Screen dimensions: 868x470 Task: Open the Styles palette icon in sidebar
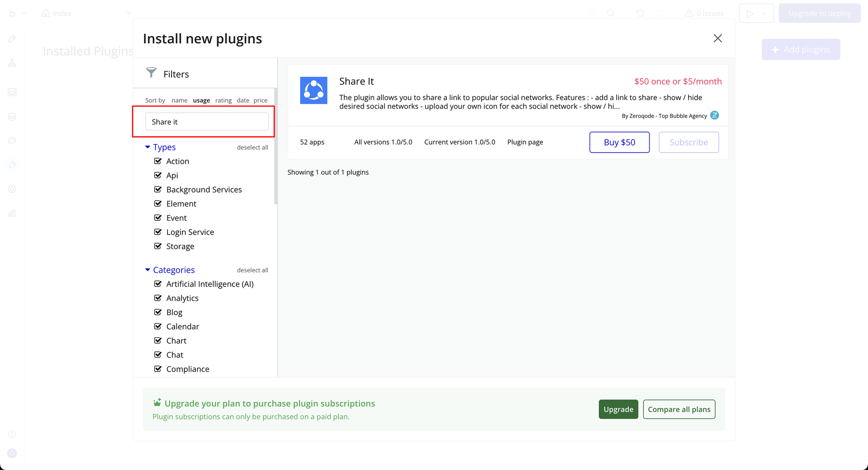tap(12, 141)
